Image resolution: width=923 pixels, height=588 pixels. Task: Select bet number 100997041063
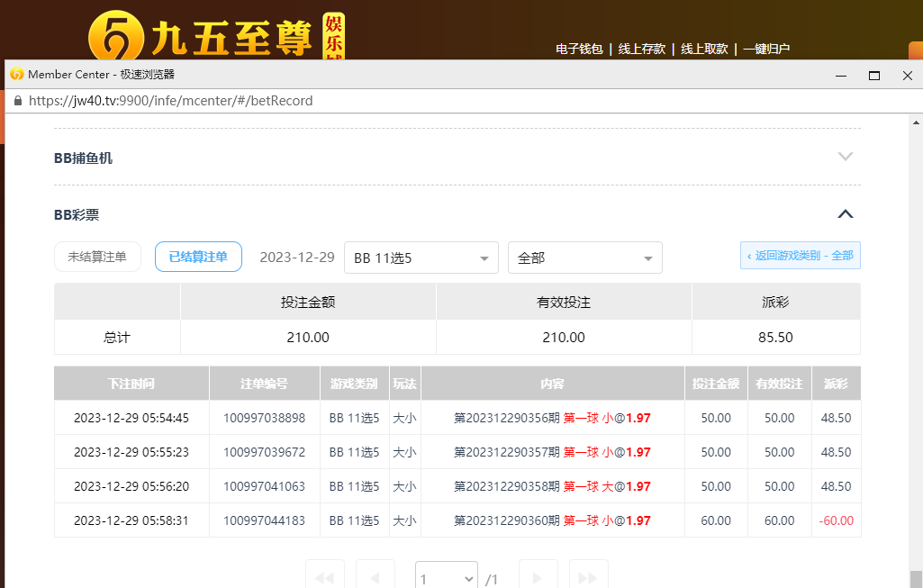(265, 486)
